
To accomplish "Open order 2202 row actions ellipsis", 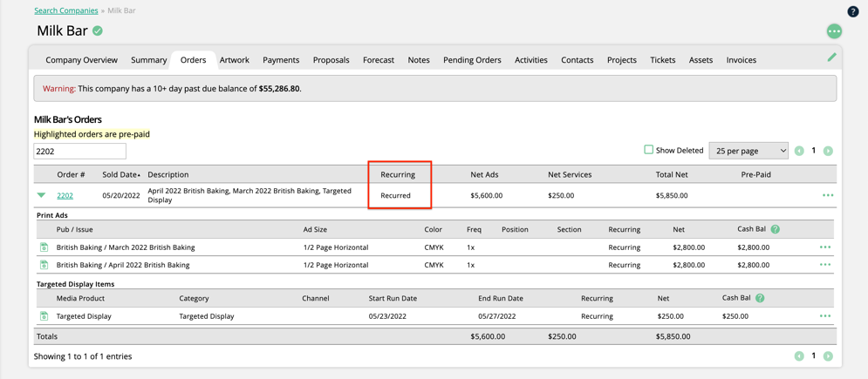I will click(x=828, y=195).
